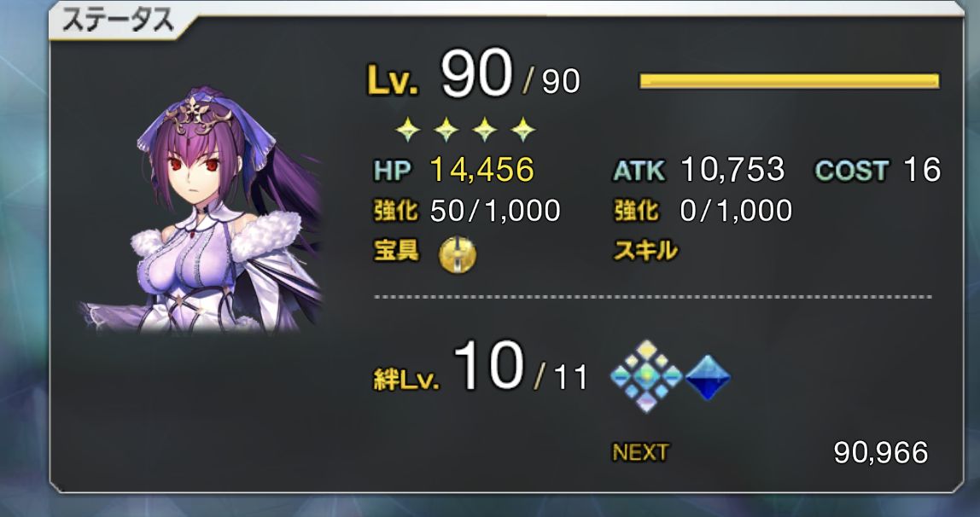Click the 宝具 label

coord(396,251)
